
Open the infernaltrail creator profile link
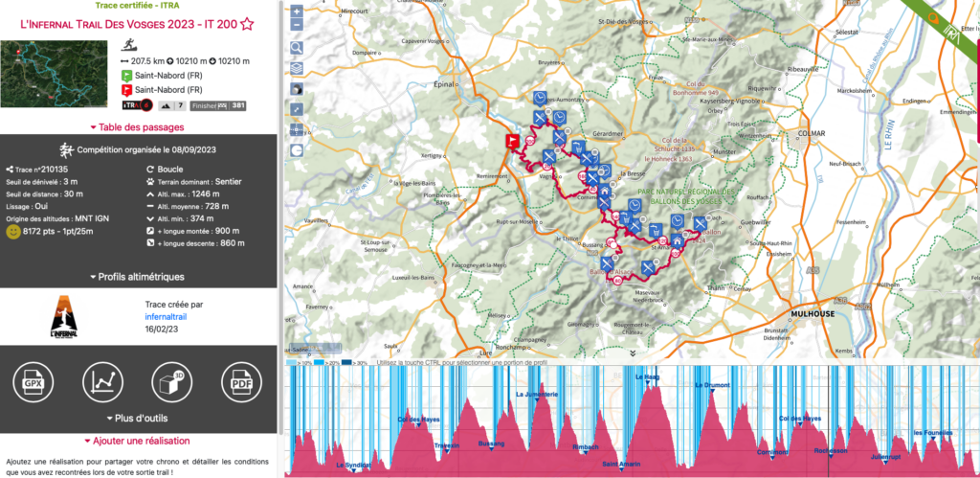[x=166, y=316]
